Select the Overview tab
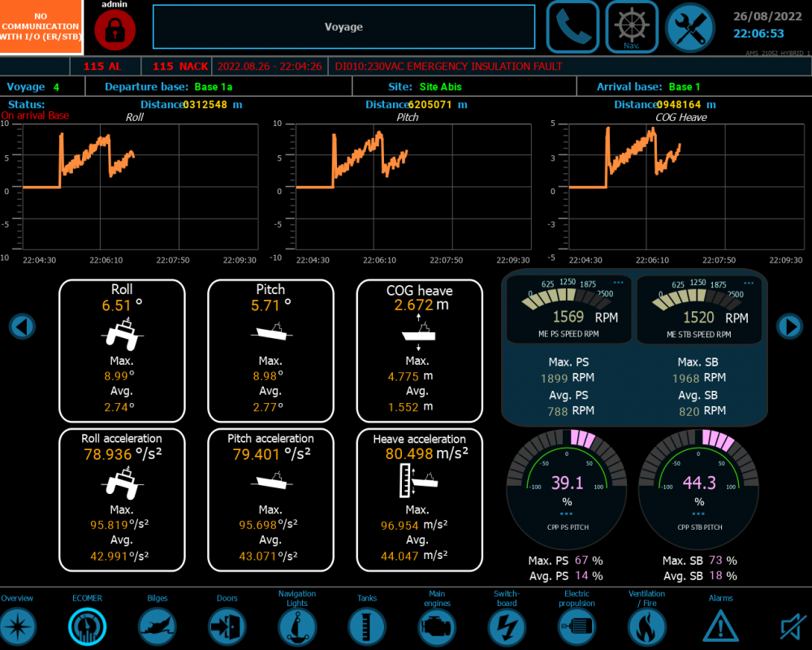The width and height of the screenshot is (812, 650). 18,626
